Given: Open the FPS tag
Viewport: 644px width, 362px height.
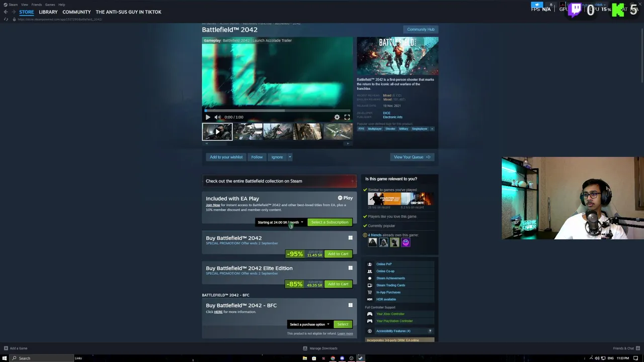Looking at the screenshot, I should [361, 129].
